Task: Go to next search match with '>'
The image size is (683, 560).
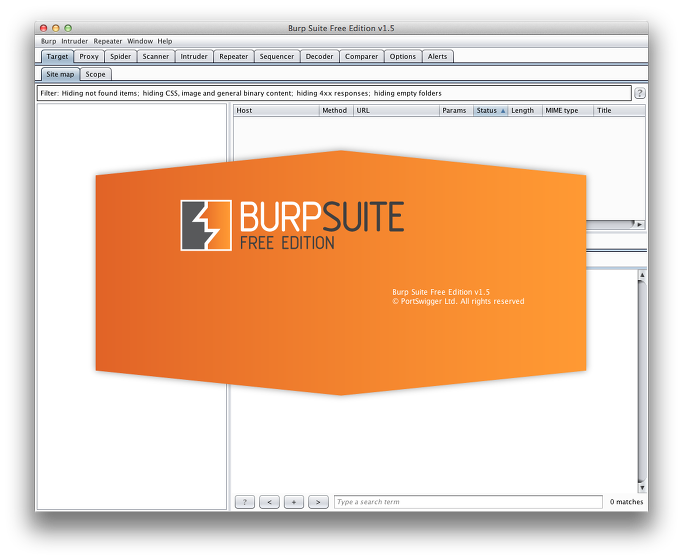Action: [x=318, y=502]
